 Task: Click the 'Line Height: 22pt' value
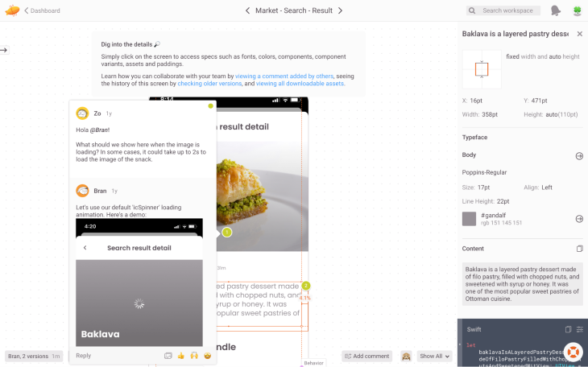tap(486, 201)
